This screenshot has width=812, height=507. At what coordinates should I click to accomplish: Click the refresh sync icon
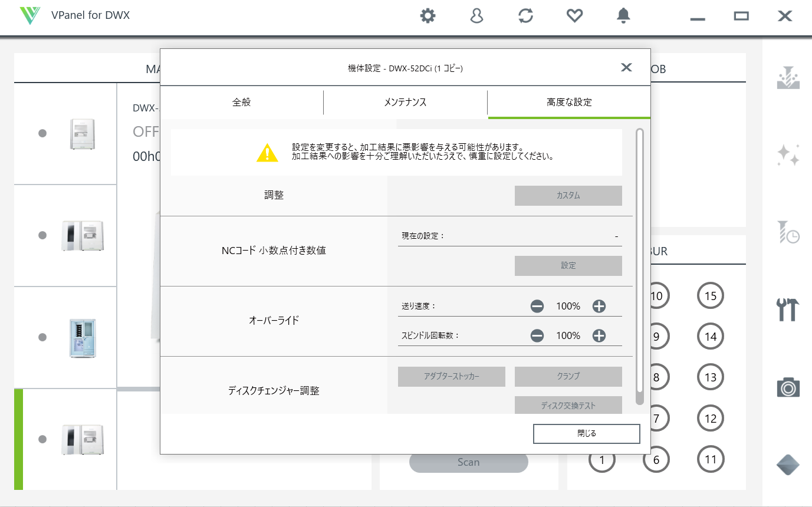[525, 16]
